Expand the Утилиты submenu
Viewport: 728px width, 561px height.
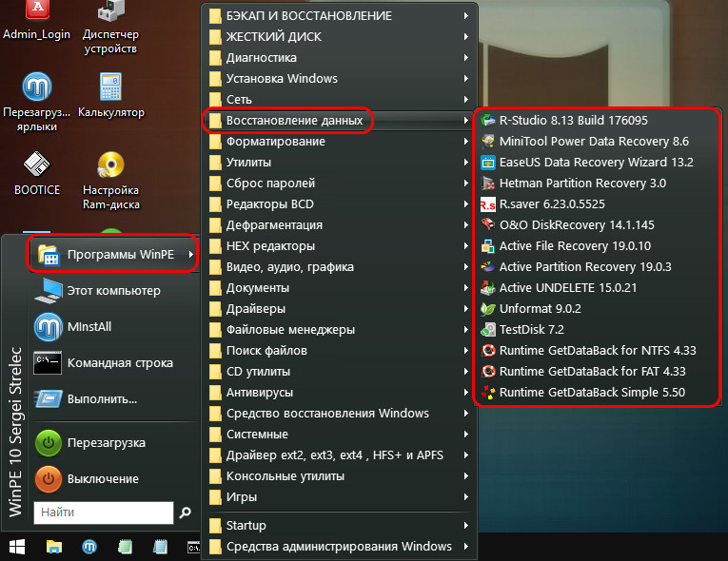tap(340, 162)
